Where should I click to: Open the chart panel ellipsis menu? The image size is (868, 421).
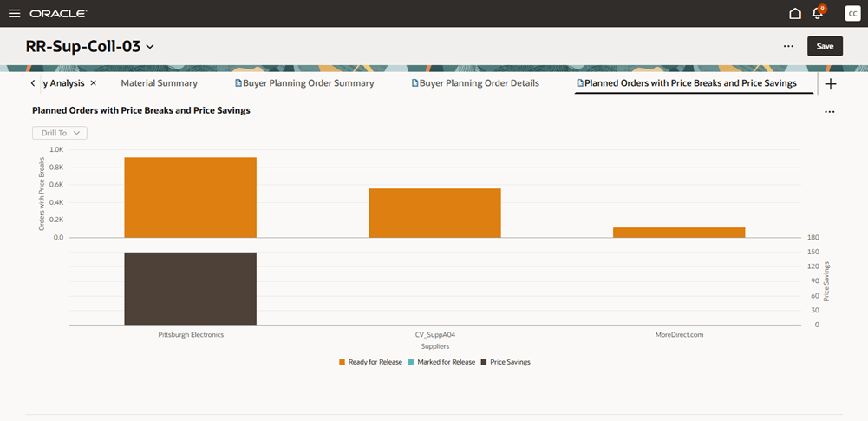829,111
